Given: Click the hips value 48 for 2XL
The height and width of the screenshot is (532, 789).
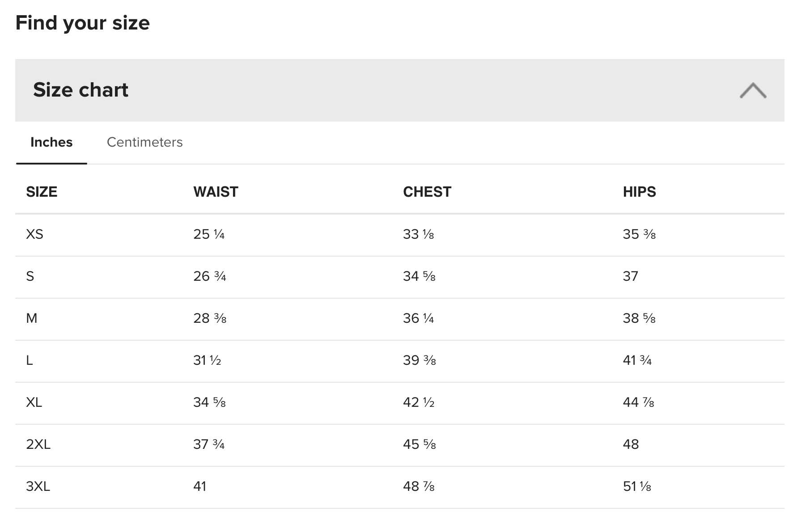Looking at the screenshot, I should coord(631,444).
